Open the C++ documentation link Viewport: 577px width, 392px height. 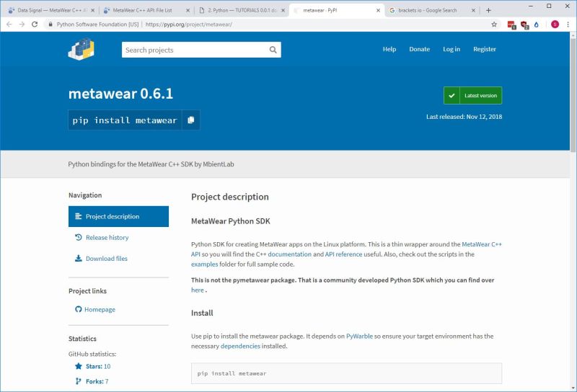(290, 254)
